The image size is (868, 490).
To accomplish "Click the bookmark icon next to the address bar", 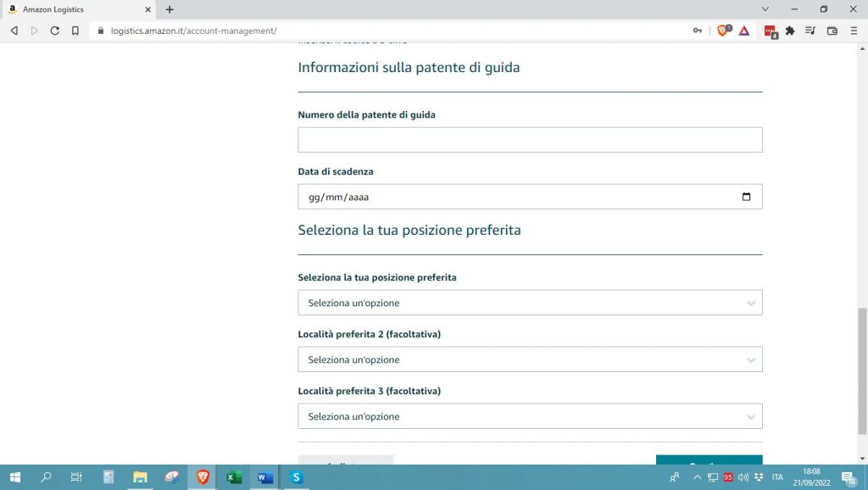I will click(76, 30).
